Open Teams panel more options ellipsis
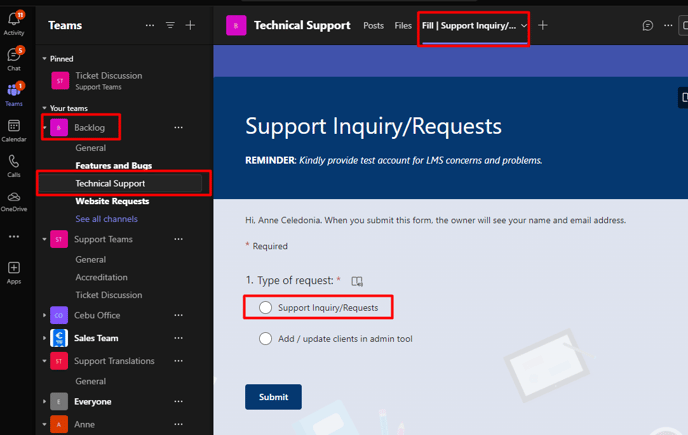This screenshot has width=688, height=435. pos(150,25)
